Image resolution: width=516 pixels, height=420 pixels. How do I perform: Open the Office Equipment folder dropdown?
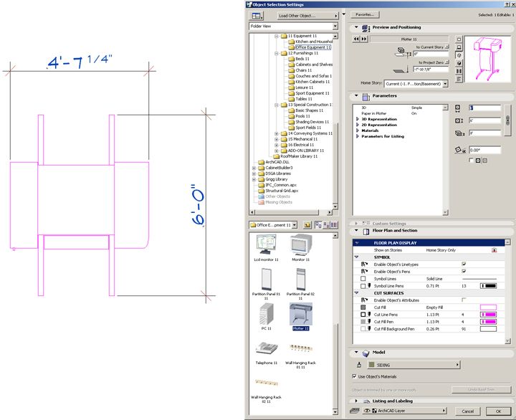coord(273,225)
